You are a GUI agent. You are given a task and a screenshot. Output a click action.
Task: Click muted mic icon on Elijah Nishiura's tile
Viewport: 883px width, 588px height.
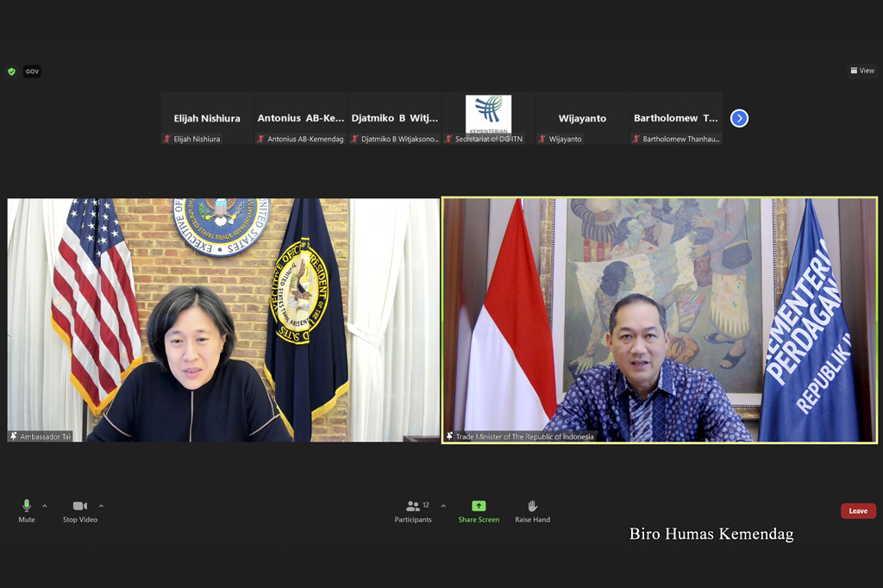(x=167, y=139)
